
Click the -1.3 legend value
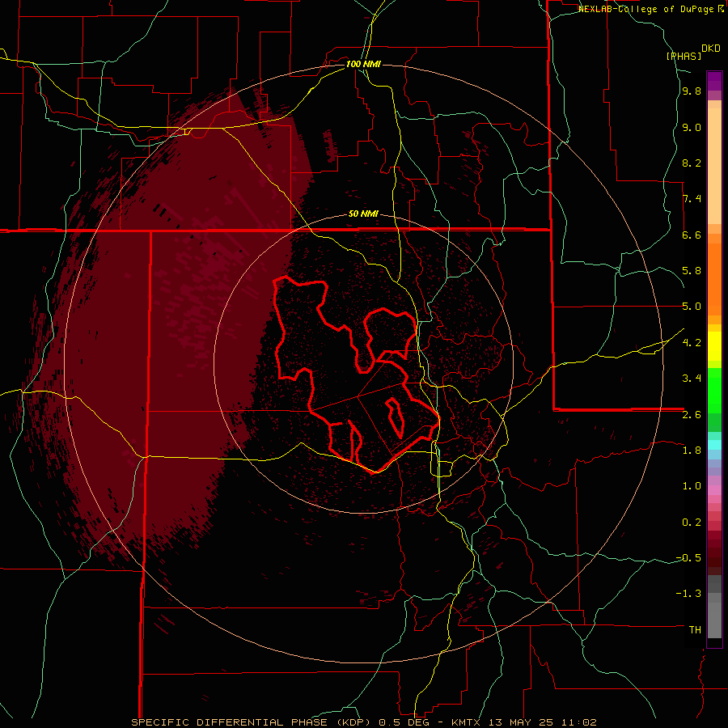click(688, 594)
